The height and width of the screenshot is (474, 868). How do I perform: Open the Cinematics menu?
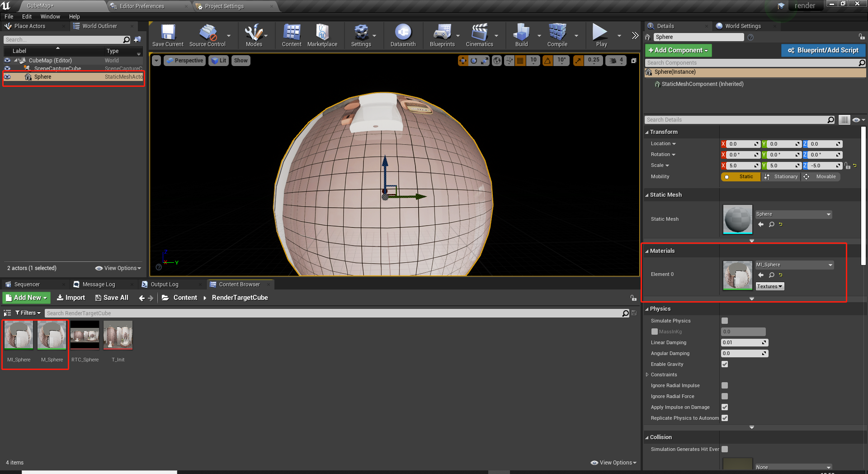[x=480, y=35]
